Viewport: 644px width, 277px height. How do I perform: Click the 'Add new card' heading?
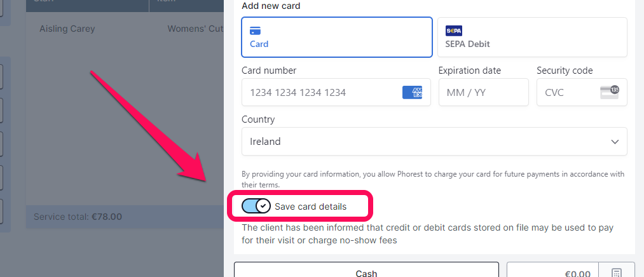271,6
